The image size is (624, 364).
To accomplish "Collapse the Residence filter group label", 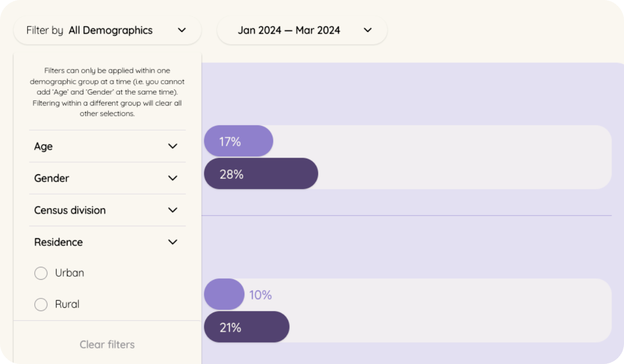I will point(58,242).
